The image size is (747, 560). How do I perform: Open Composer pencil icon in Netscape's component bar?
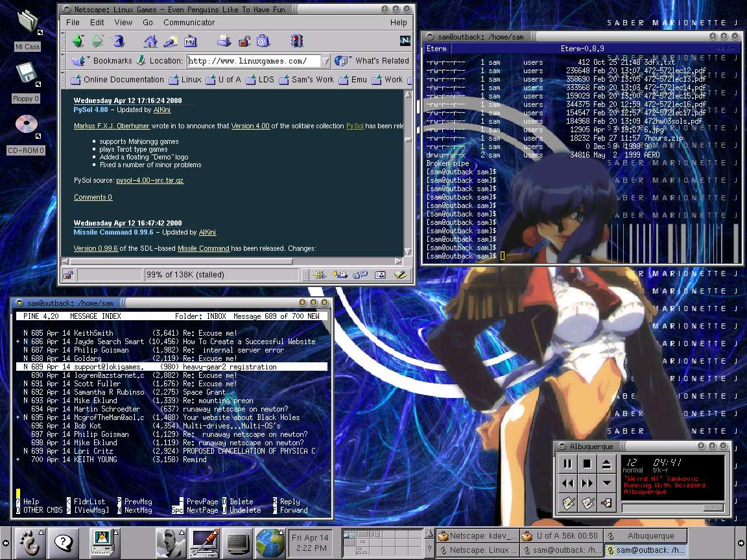pyautogui.click(x=401, y=275)
